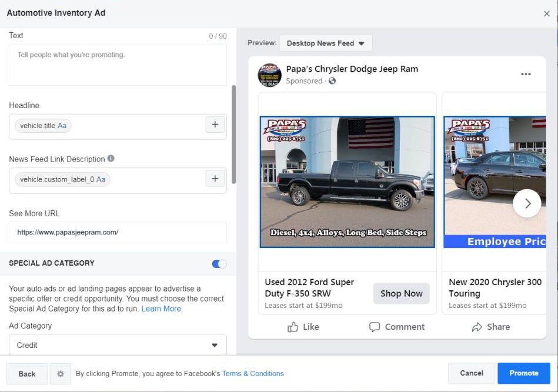This screenshot has width=558, height=392.
Task: Click Papa's dealership profile picture
Action: tap(269, 75)
